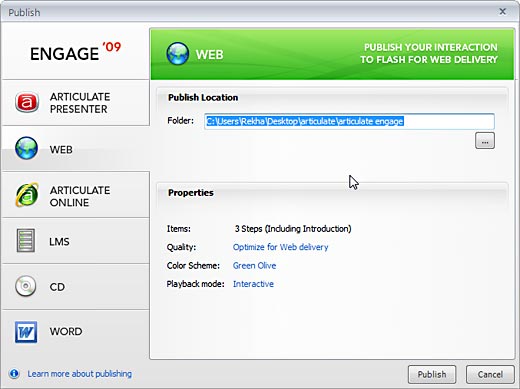
Task: Browse for folder with the ellipsis button
Action: coord(485,141)
